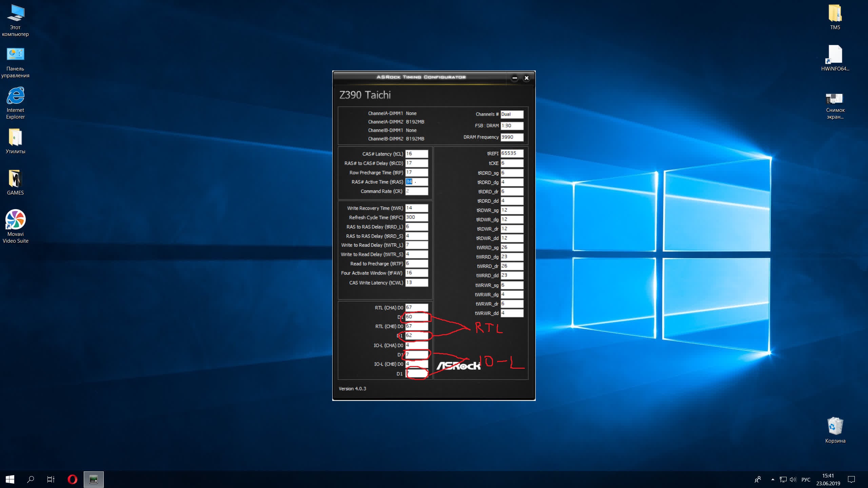
Task: Click the ASRock Timing Configurator taskbar icon
Action: pos(94,479)
